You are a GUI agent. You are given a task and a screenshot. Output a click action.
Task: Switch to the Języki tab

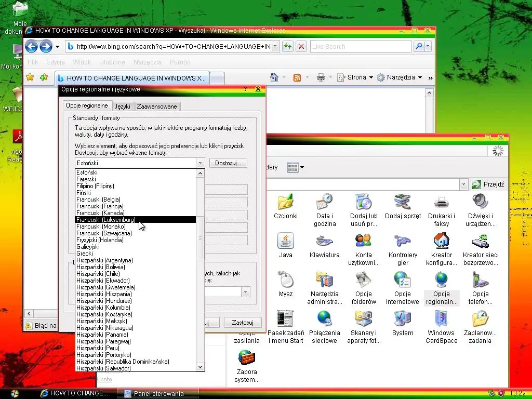123,107
